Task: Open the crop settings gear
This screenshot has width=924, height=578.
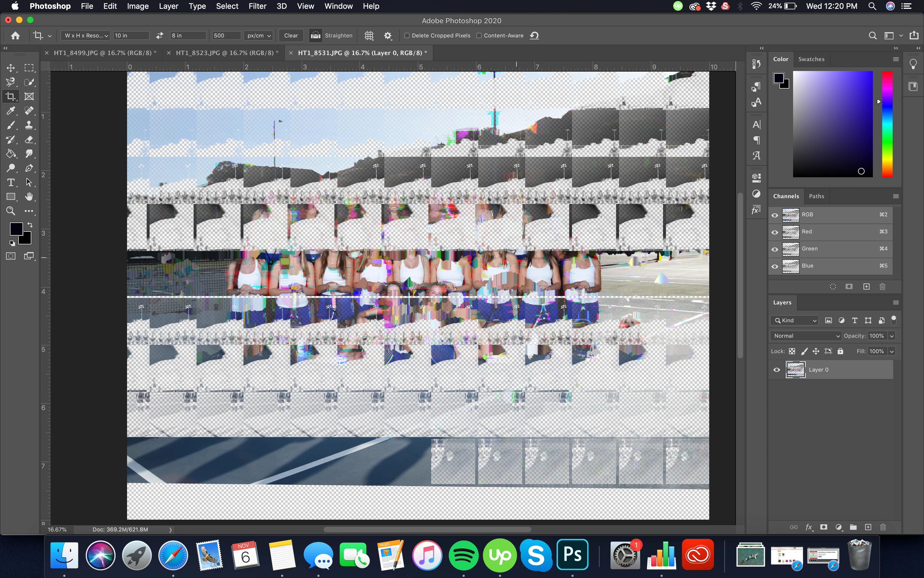Action: (x=388, y=36)
